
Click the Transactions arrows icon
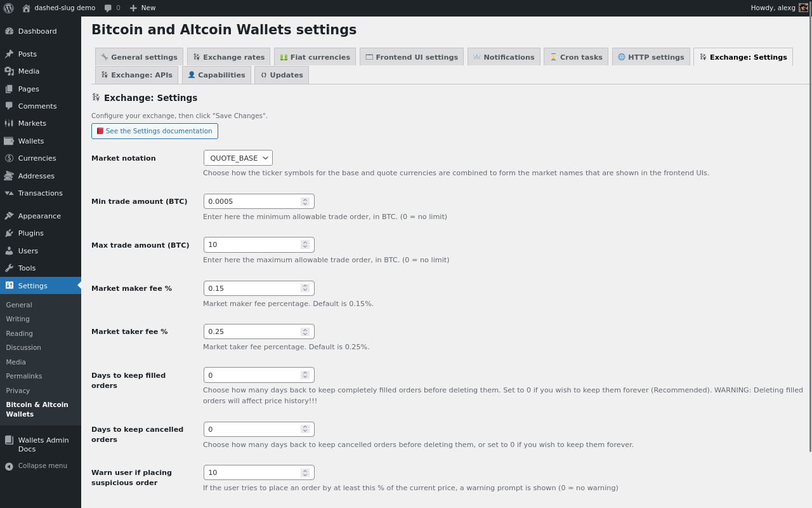pyautogui.click(x=9, y=193)
